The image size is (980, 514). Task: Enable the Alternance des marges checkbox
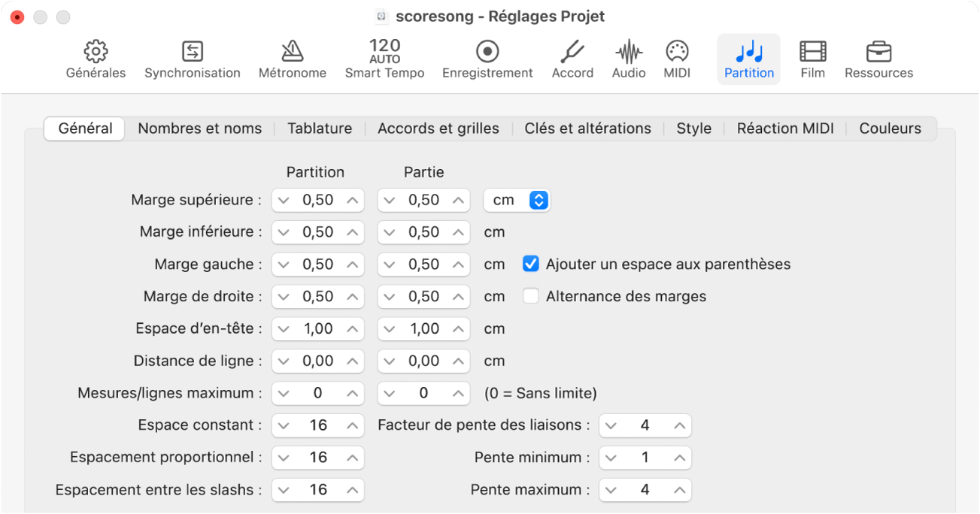tap(531, 296)
